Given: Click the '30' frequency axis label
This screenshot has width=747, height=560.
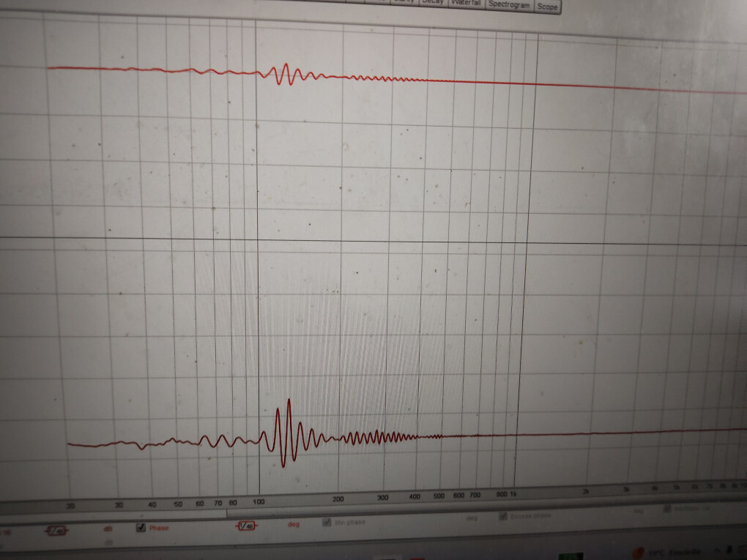Looking at the screenshot, I should coord(119,505).
